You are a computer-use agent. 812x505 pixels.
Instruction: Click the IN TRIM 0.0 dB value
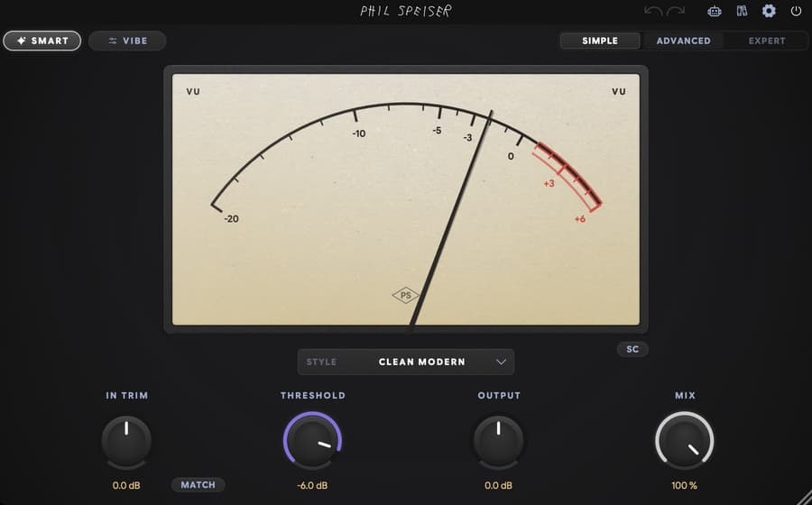(x=126, y=485)
